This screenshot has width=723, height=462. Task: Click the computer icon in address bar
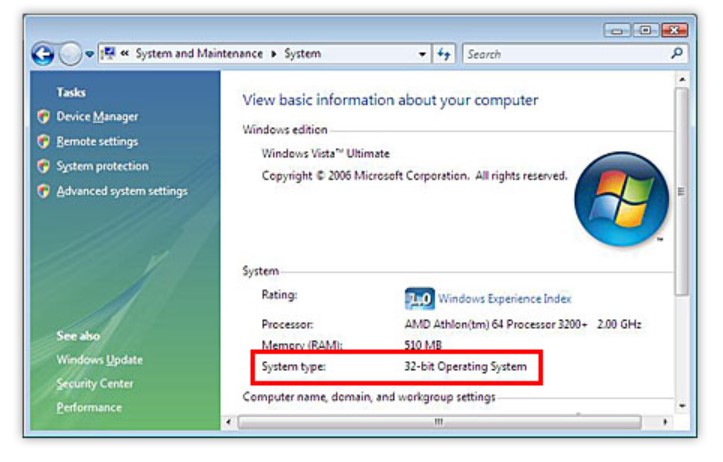[108, 53]
